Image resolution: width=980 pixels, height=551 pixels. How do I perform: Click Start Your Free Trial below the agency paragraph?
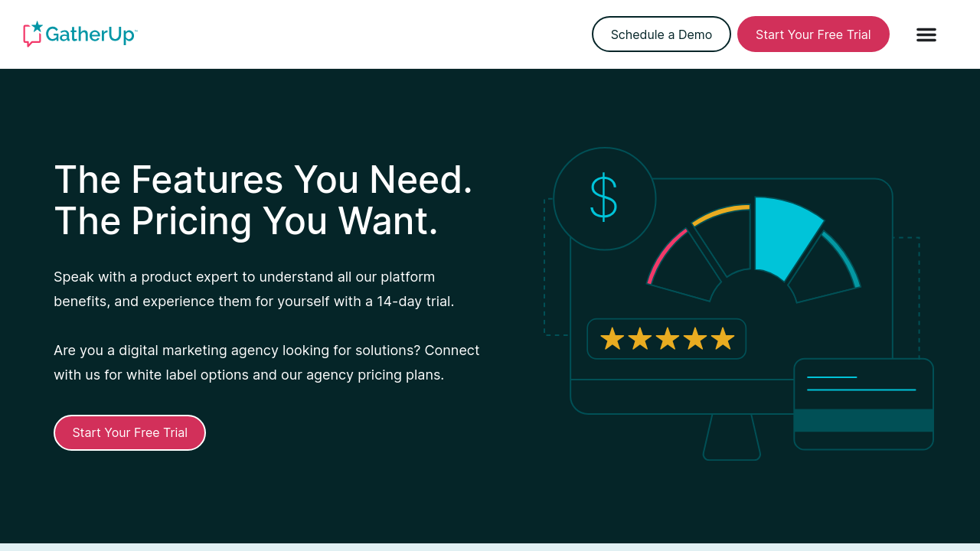coord(129,432)
